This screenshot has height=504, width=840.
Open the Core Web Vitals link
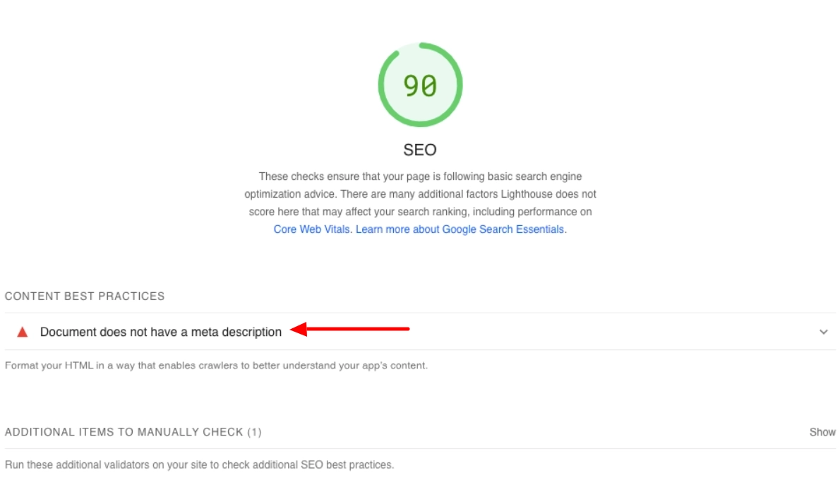(x=311, y=229)
